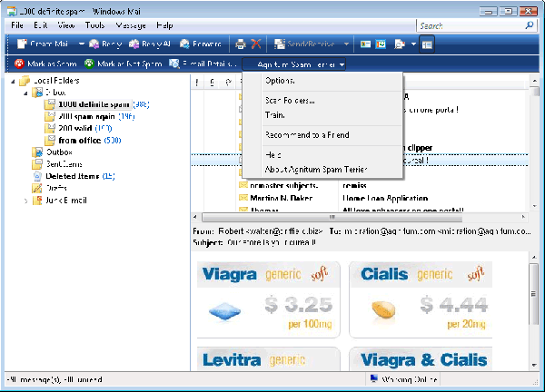The width and height of the screenshot is (545, 392).
Task: Open the message from pmaster subjects
Action: (284, 185)
